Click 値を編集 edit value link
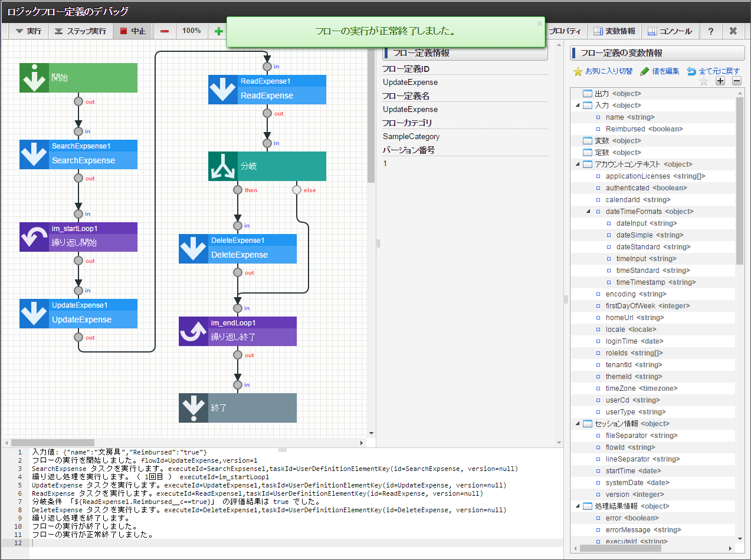 tap(660, 71)
